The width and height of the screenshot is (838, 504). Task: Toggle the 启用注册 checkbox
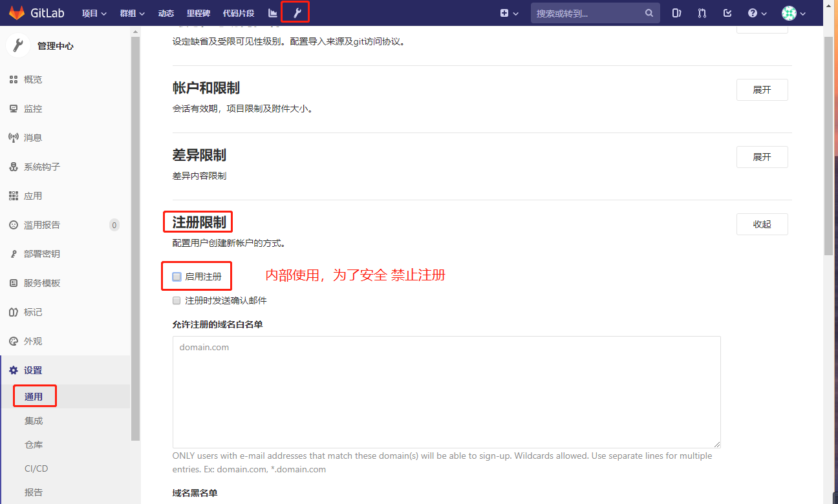177,277
